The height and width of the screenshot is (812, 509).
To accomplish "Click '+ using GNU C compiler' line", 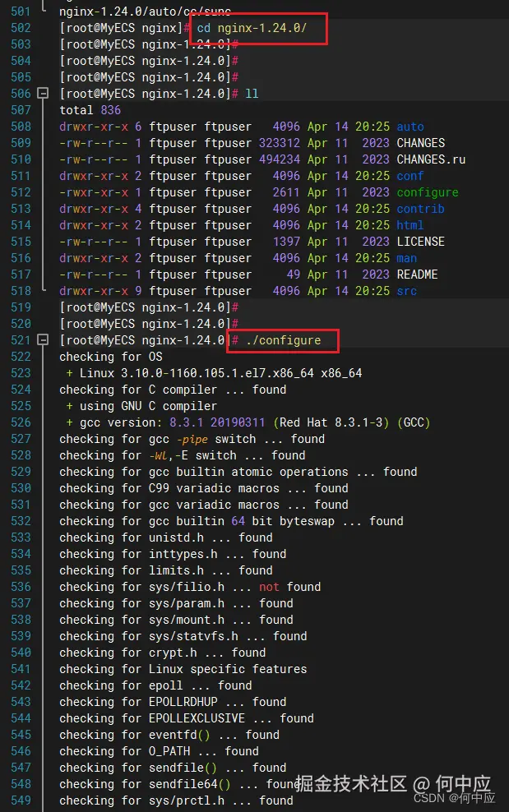I will click(x=141, y=406).
